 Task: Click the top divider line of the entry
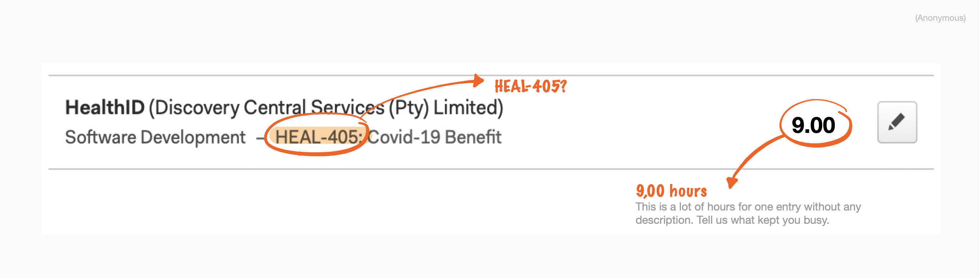coord(491,75)
